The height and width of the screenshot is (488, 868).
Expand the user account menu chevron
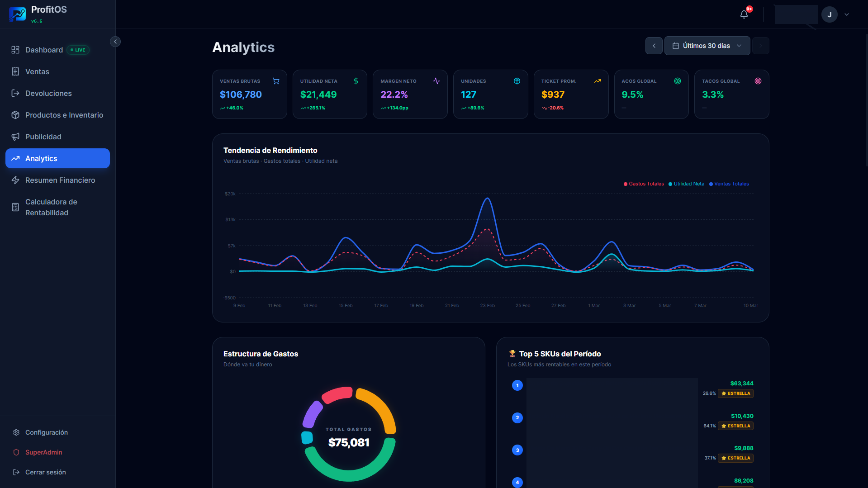pos(847,14)
